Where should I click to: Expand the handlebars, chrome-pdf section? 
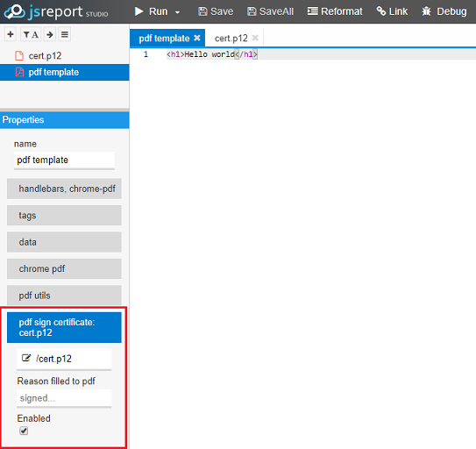click(x=64, y=189)
